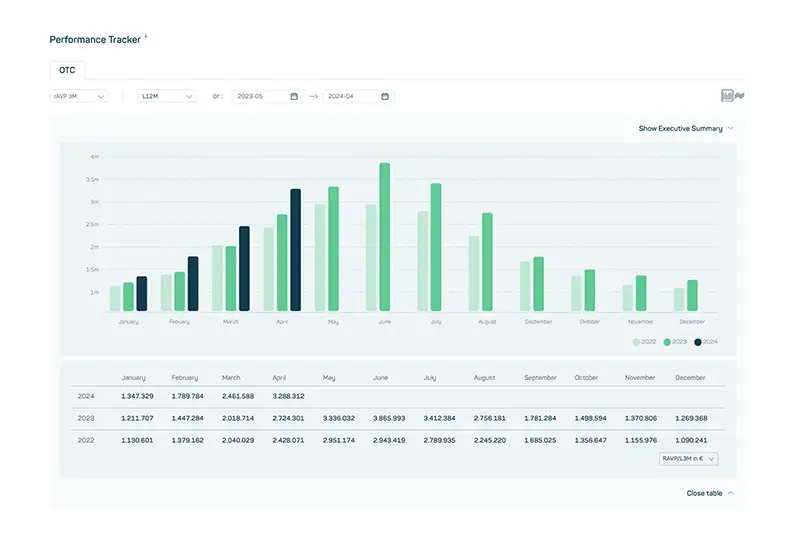Click table cell 3.336.032

tap(339, 418)
